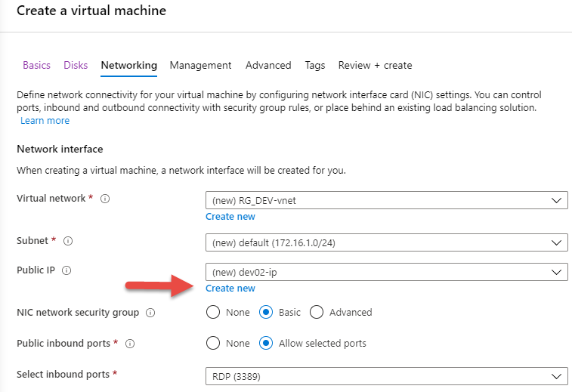The image size is (572, 392).
Task: Open the Advanced tab
Action: click(268, 65)
